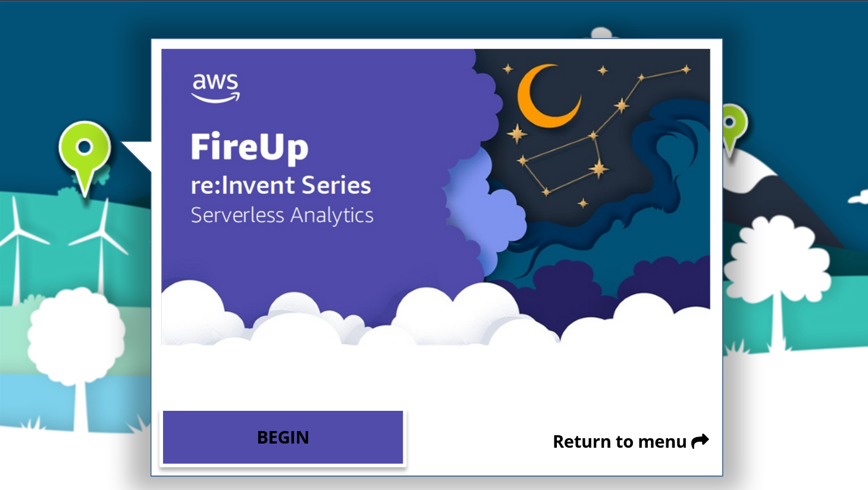Screen dimensions: 868x490
Task: Click the AWS logo
Action: click(x=215, y=88)
